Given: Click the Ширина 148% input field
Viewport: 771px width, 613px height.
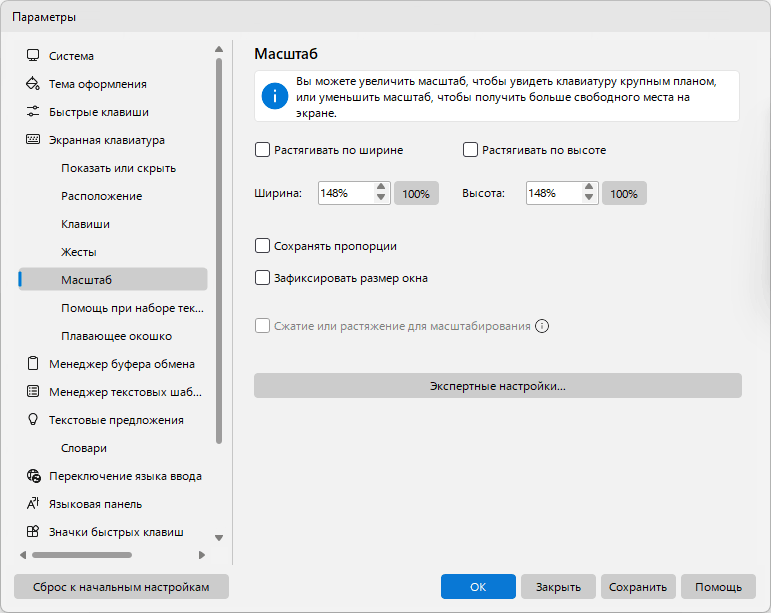Looking at the screenshot, I should point(346,193).
